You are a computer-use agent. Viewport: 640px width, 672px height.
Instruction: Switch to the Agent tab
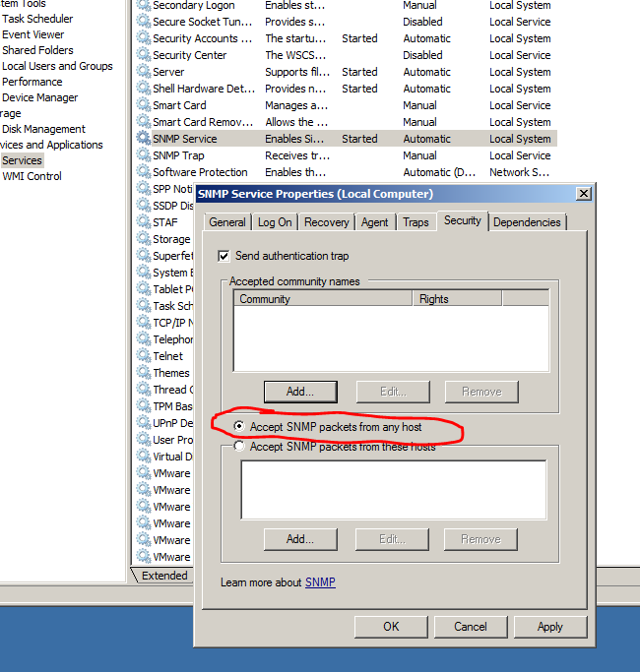pos(374,222)
